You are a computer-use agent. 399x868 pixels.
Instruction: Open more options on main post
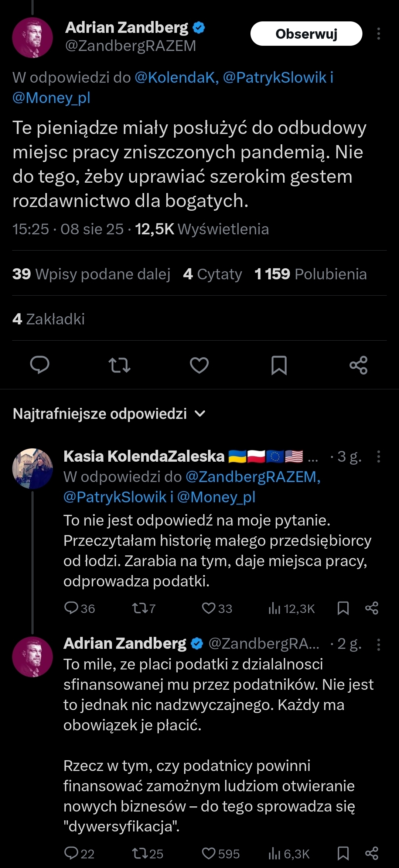378,34
